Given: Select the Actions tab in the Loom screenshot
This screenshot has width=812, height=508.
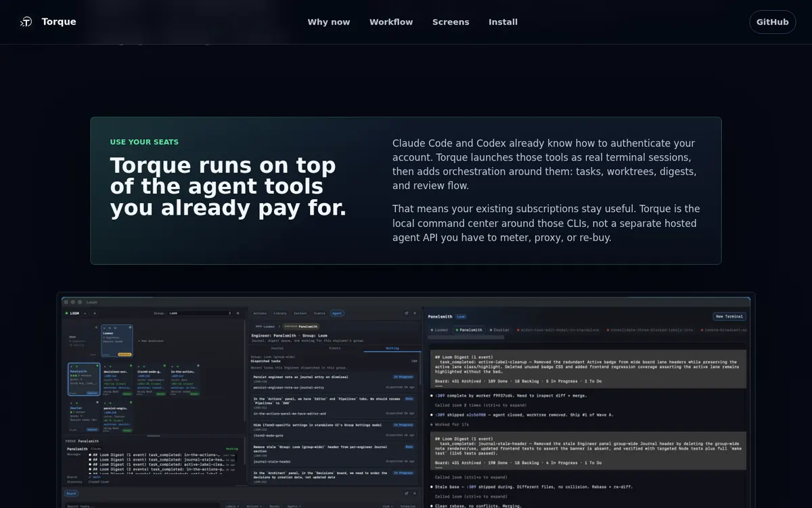Looking at the screenshot, I should [260, 314].
